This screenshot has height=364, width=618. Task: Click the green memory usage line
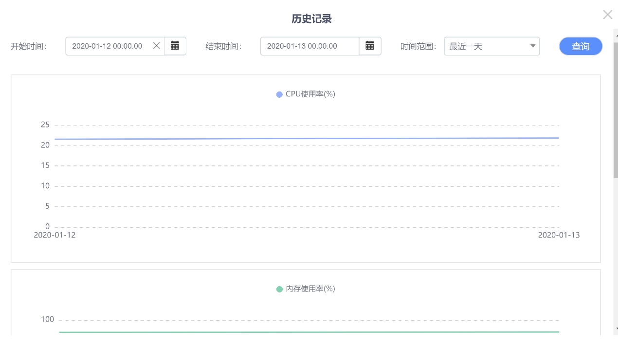click(x=309, y=332)
